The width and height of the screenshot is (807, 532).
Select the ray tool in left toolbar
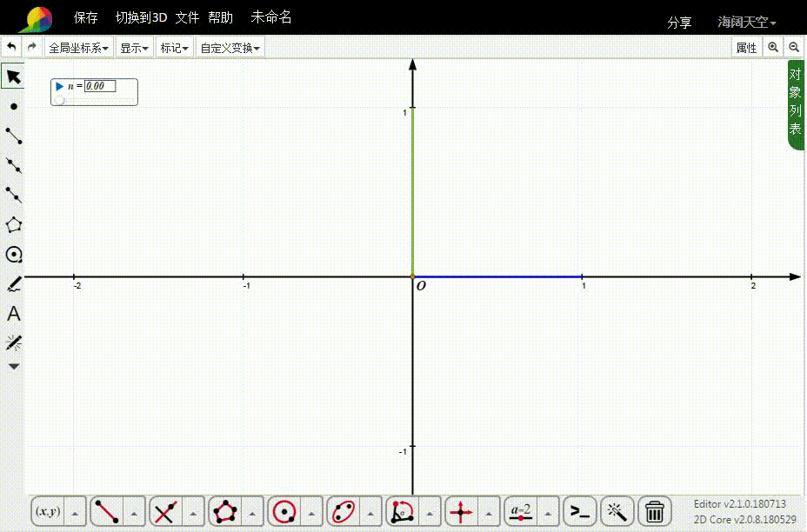click(x=14, y=195)
